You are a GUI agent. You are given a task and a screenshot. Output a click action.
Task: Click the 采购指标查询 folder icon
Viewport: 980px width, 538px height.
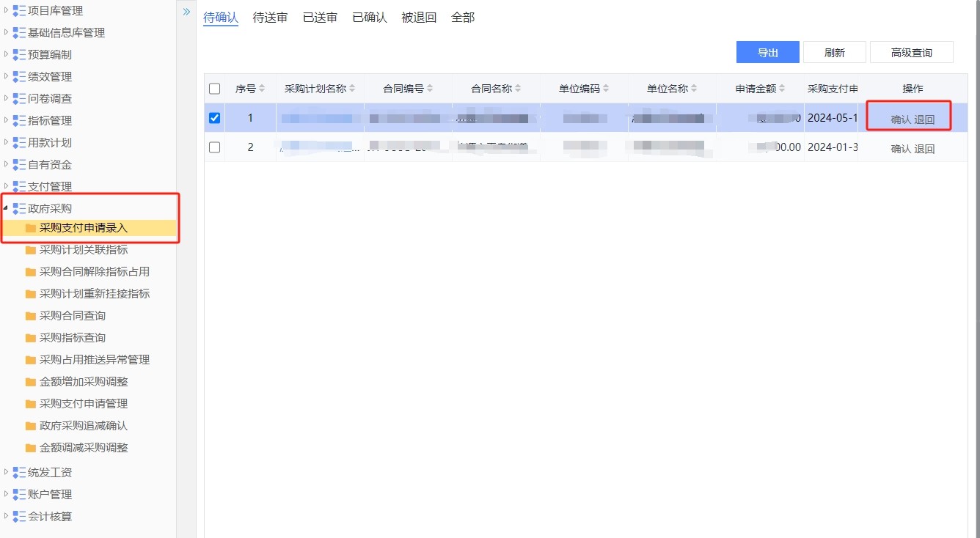tap(30, 338)
